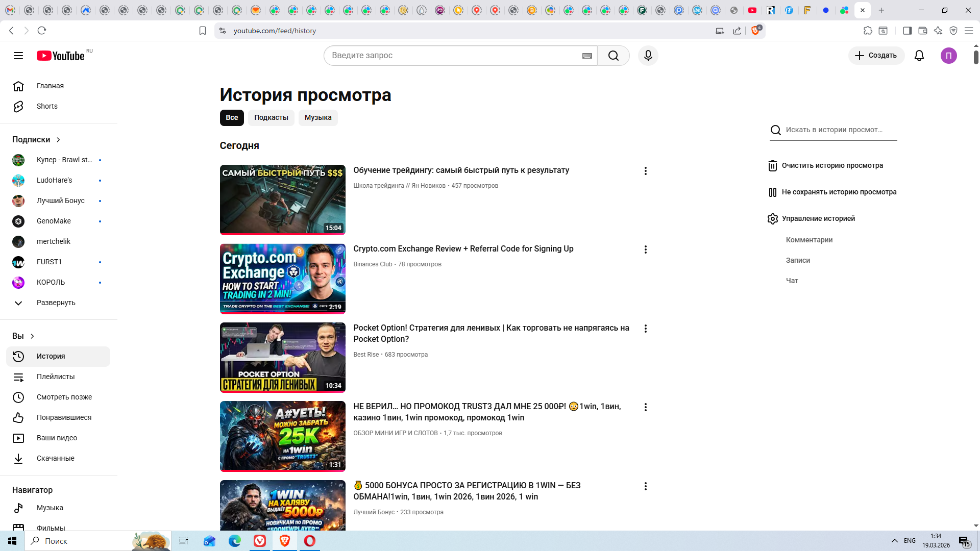Bookmark this page with bookmark icon
The height and width of the screenshot is (551, 980).
(203, 31)
